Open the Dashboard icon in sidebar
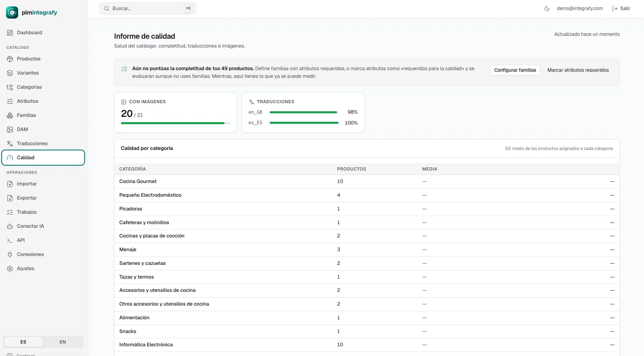Image resolution: width=644 pixels, height=356 pixels. tap(10, 33)
